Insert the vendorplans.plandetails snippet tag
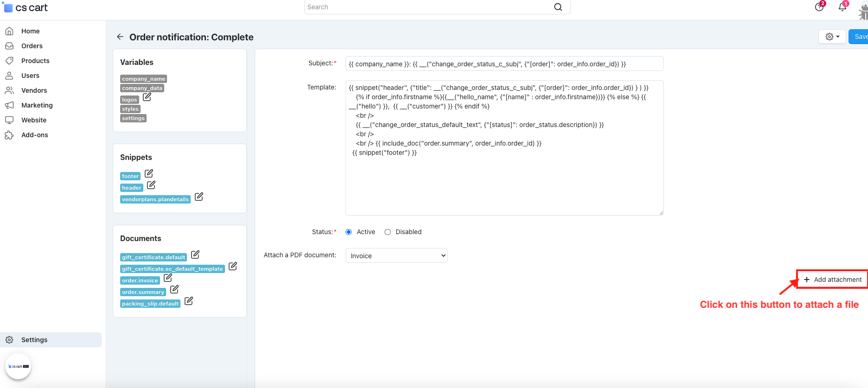Image resolution: width=868 pixels, height=388 pixels. pyautogui.click(x=155, y=199)
